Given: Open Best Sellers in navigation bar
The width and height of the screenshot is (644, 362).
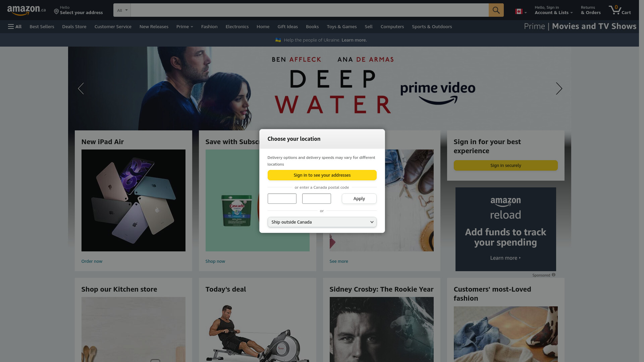Looking at the screenshot, I should (42, 26).
